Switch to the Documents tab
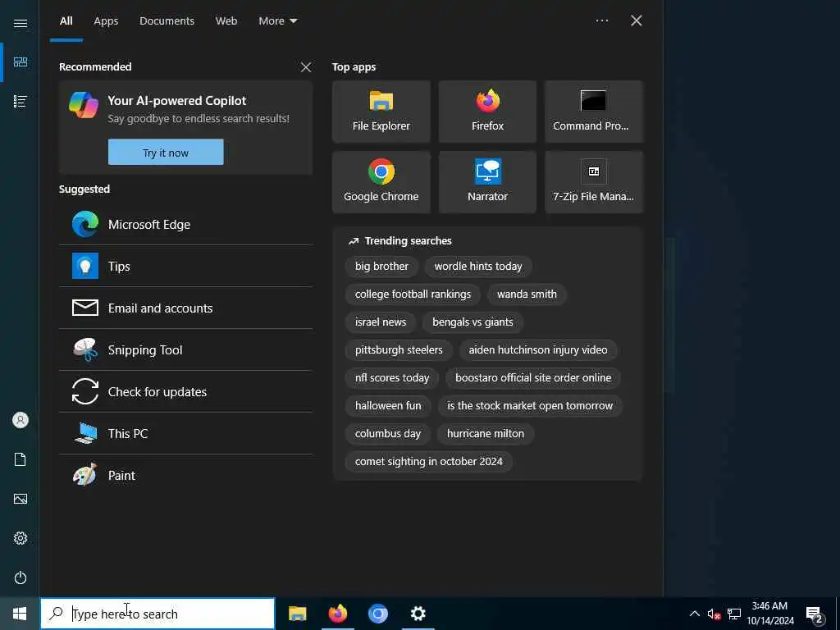The width and height of the screenshot is (840, 630). point(167,21)
